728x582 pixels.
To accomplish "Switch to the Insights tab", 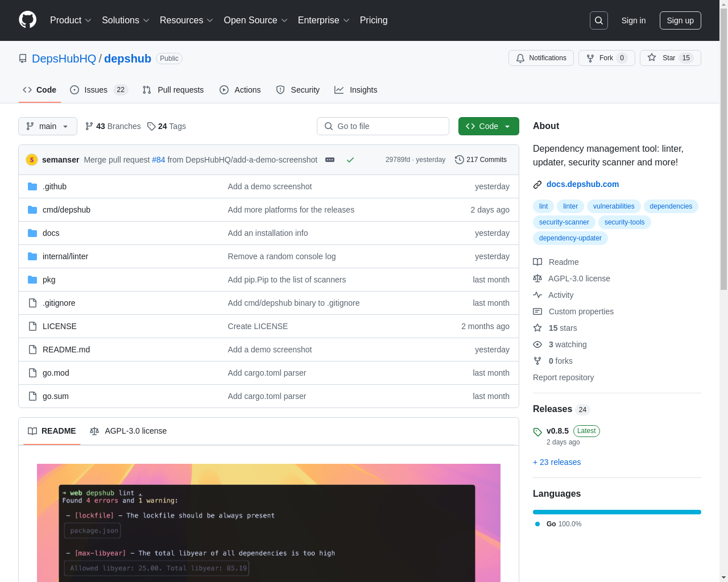I will coord(355,90).
